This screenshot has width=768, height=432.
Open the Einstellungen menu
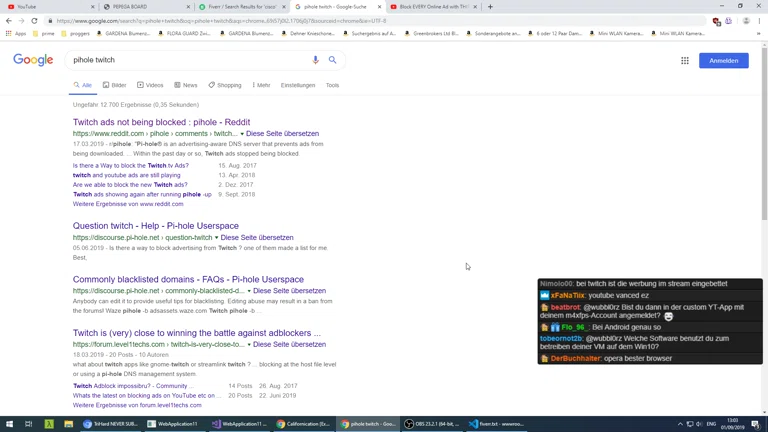298,85
